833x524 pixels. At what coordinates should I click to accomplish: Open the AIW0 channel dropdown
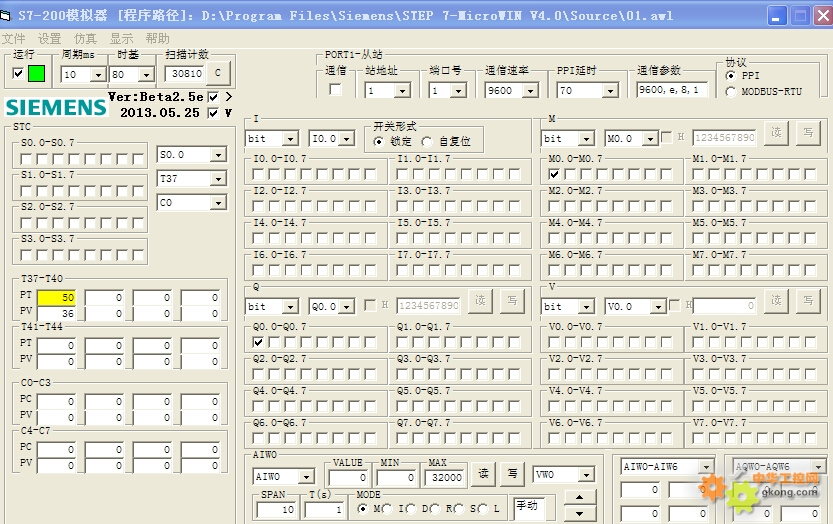[307, 477]
